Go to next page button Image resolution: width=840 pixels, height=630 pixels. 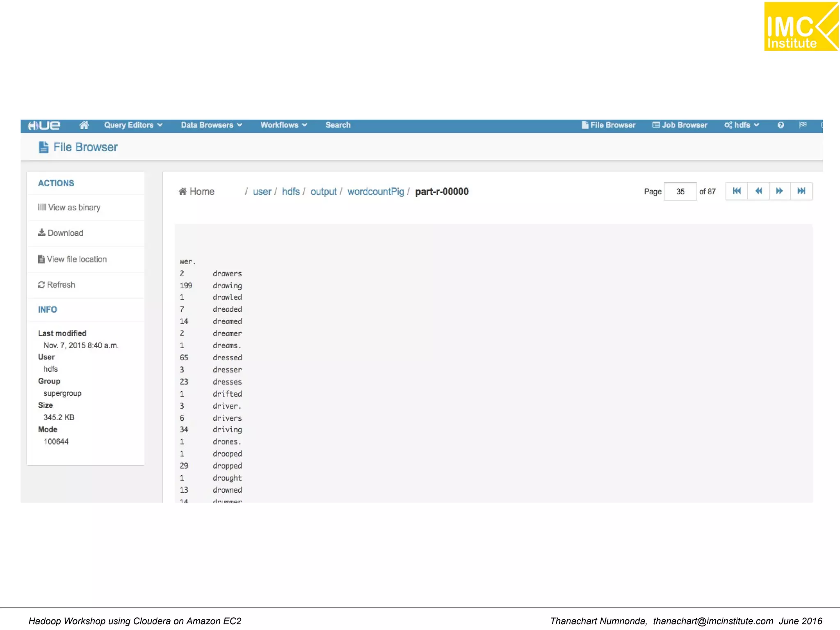coord(780,191)
